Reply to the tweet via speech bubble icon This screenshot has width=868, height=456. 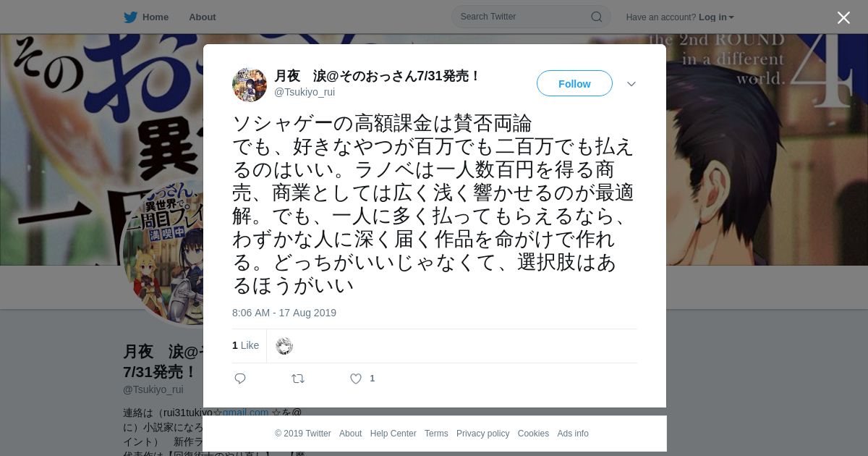(x=240, y=379)
